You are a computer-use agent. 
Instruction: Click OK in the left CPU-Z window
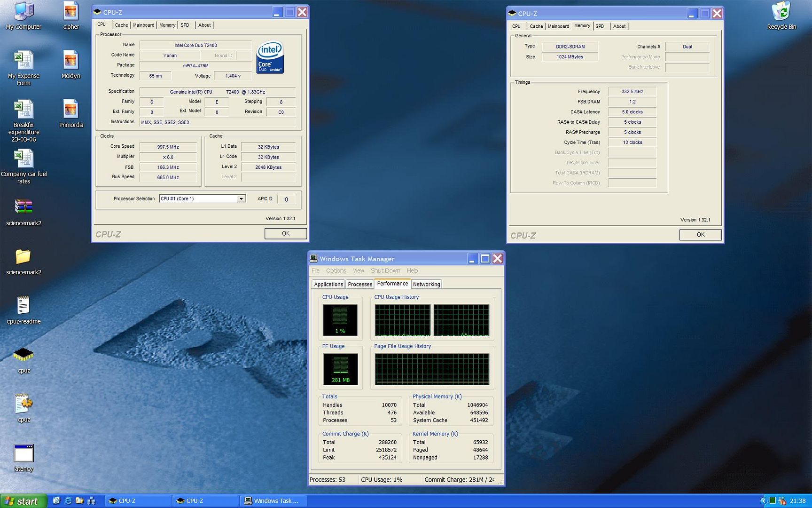(286, 233)
